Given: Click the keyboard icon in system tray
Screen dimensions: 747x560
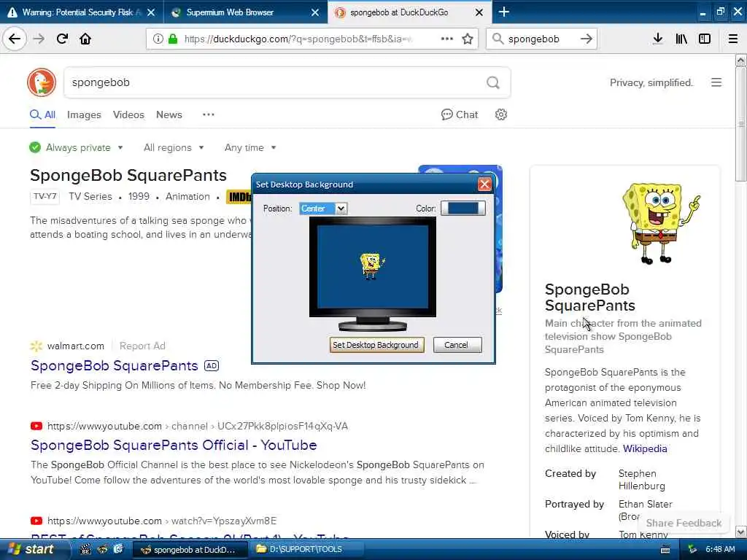Looking at the screenshot, I should 665,550.
